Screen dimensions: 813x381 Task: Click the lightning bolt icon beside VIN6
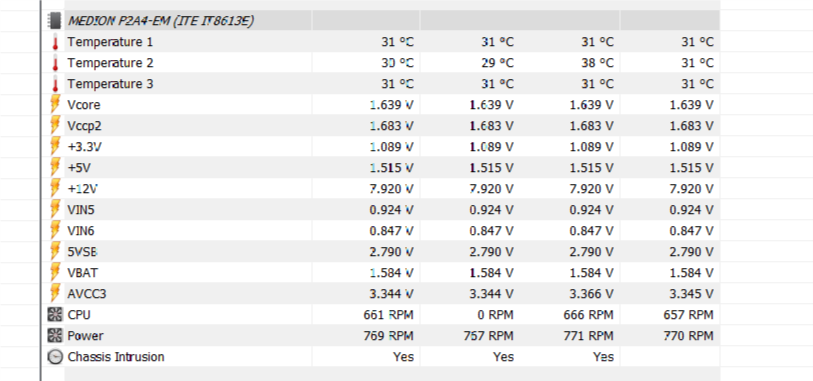55,231
